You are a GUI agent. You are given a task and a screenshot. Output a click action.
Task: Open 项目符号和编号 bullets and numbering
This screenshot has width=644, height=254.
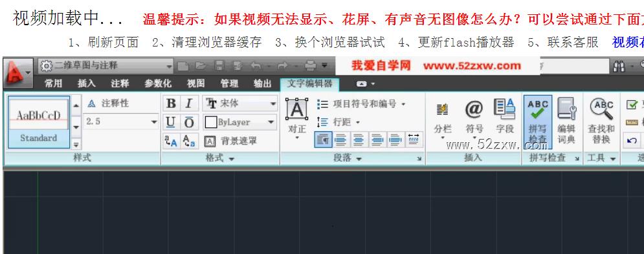pyautogui.click(x=361, y=104)
